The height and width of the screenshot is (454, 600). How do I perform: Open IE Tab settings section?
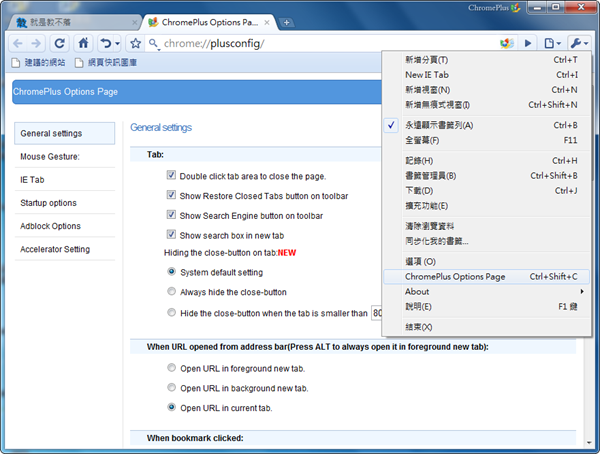point(64,180)
